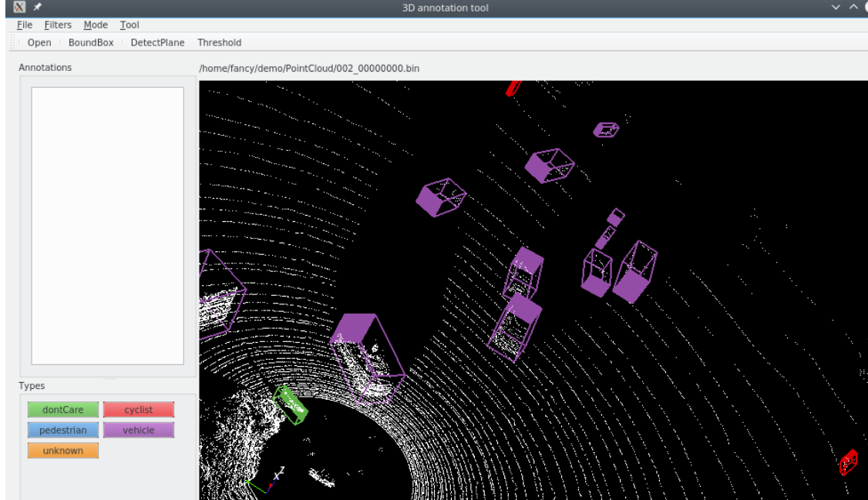Run the DetectPlane tool
The height and width of the screenshot is (500, 868).
[x=158, y=42]
